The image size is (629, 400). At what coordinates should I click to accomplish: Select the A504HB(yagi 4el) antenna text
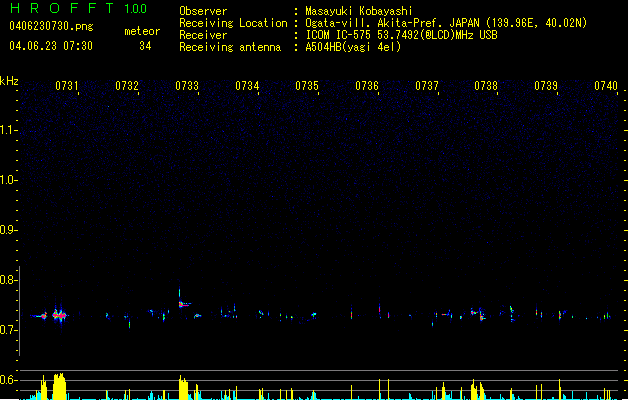(x=353, y=47)
